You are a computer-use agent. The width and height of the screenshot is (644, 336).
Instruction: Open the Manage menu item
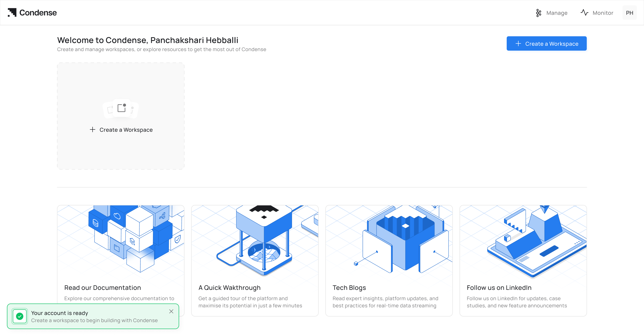557,13
